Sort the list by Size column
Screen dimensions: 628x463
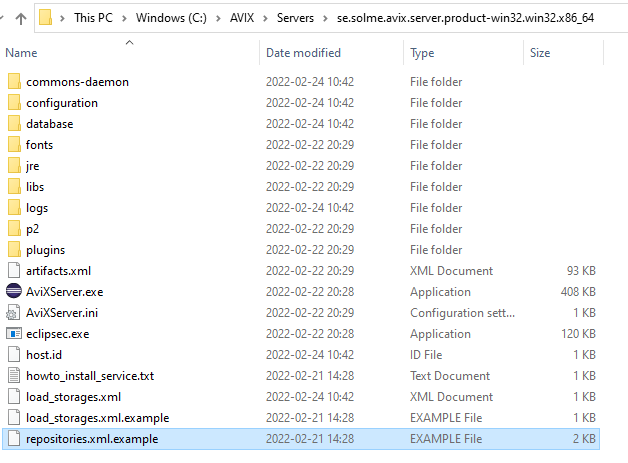540,53
